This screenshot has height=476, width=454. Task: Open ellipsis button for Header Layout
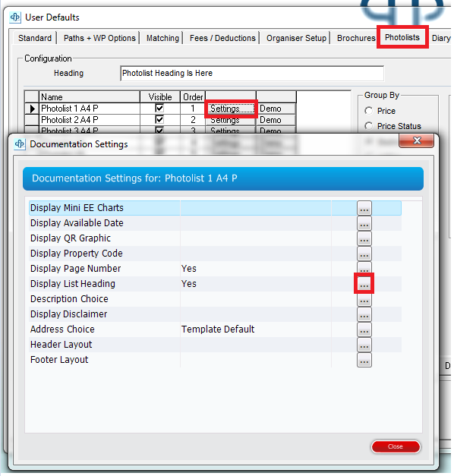[364, 345]
